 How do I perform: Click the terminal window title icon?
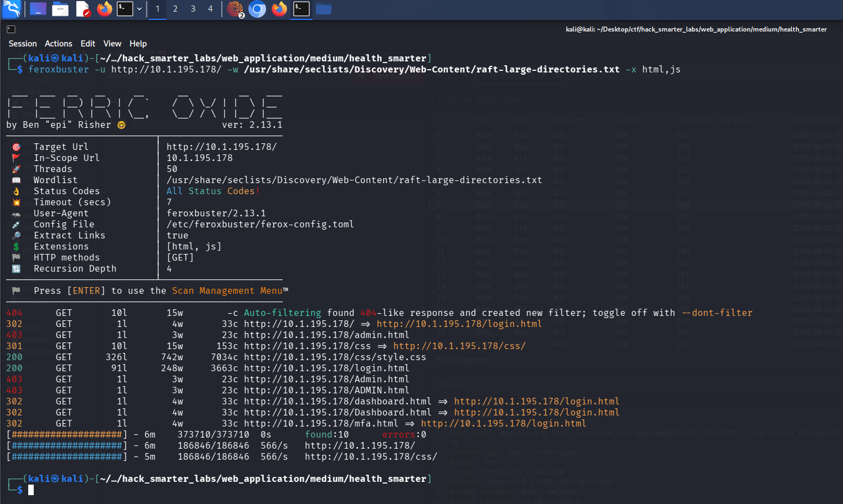coord(11,29)
